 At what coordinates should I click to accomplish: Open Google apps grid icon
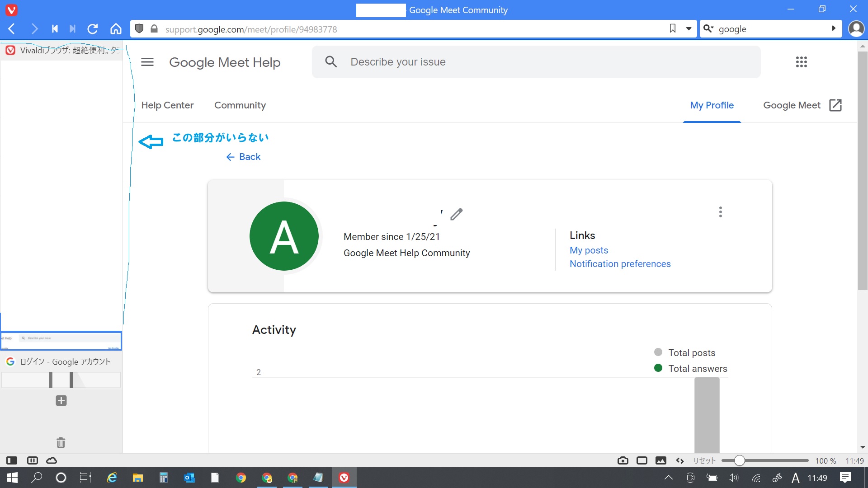(x=801, y=62)
